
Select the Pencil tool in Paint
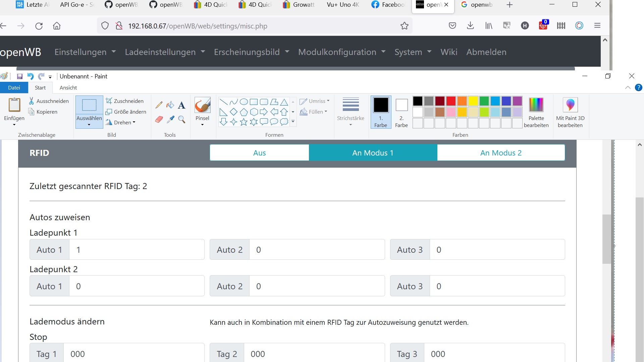point(159,105)
